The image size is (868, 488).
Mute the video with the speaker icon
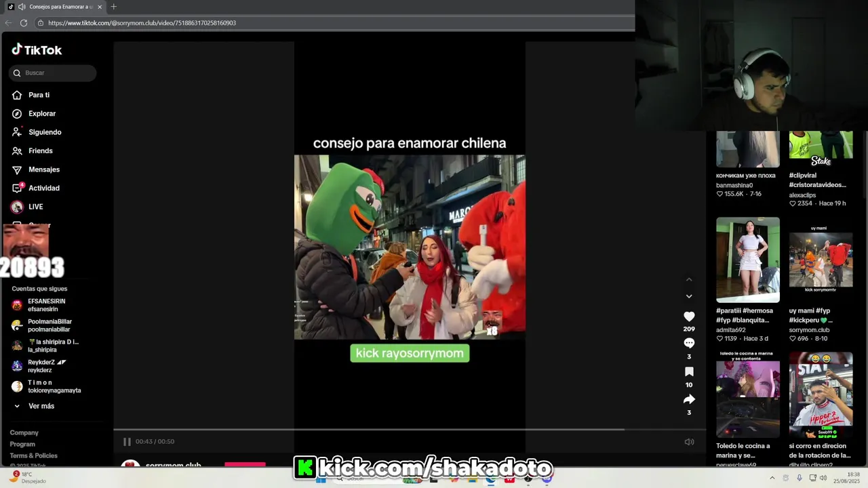(x=689, y=442)
